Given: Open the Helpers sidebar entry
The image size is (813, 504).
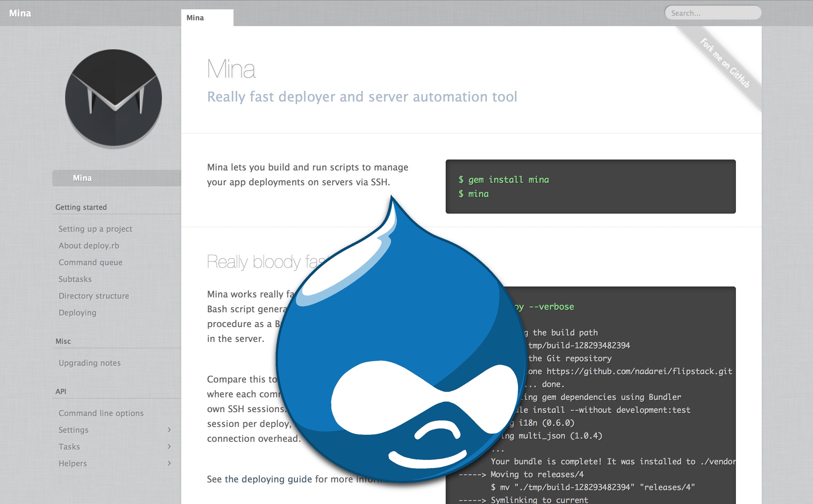Looking at the screenshot, I should tap(73, 463).
